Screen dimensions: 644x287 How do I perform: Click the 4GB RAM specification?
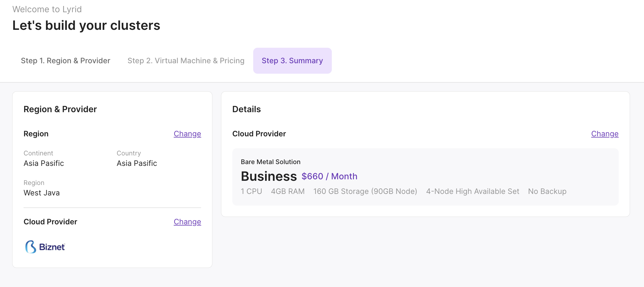coord(287,191)
